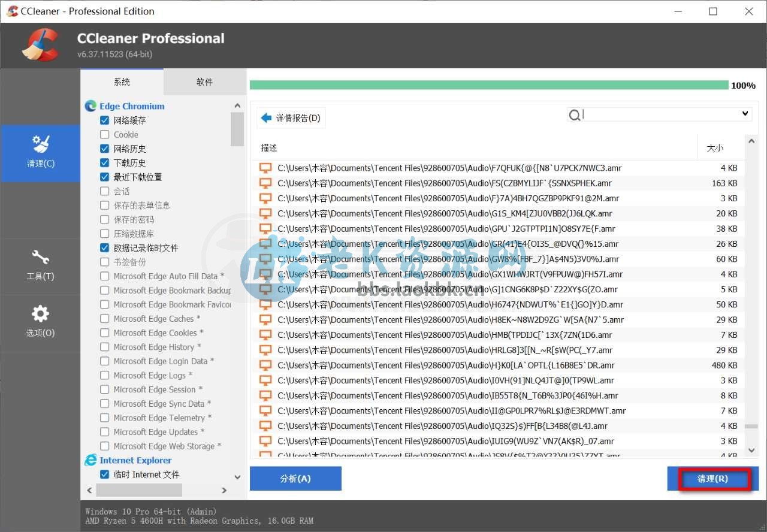Click the search magnifier icon
This screenshot has height=532, width=767.
(x=575, y=115)
